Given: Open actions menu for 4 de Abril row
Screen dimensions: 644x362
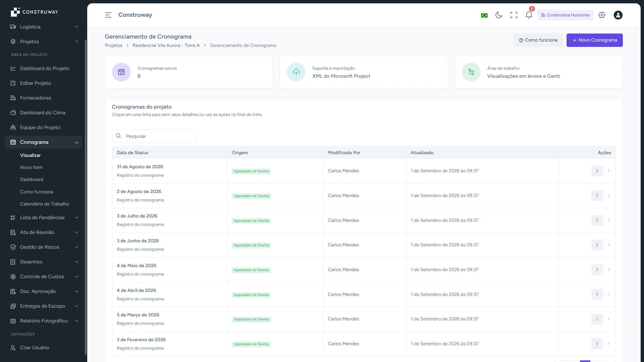Looking at the screenshot, I should pyautogui.click(x=597, y=294).
